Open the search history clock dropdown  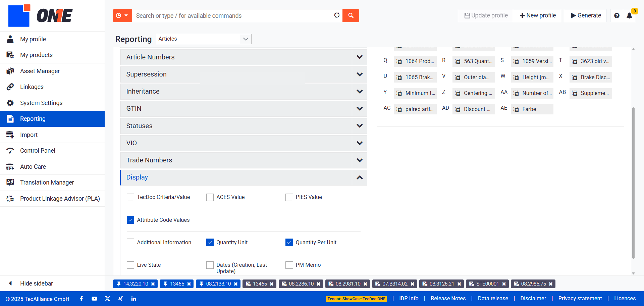(122, 15)
